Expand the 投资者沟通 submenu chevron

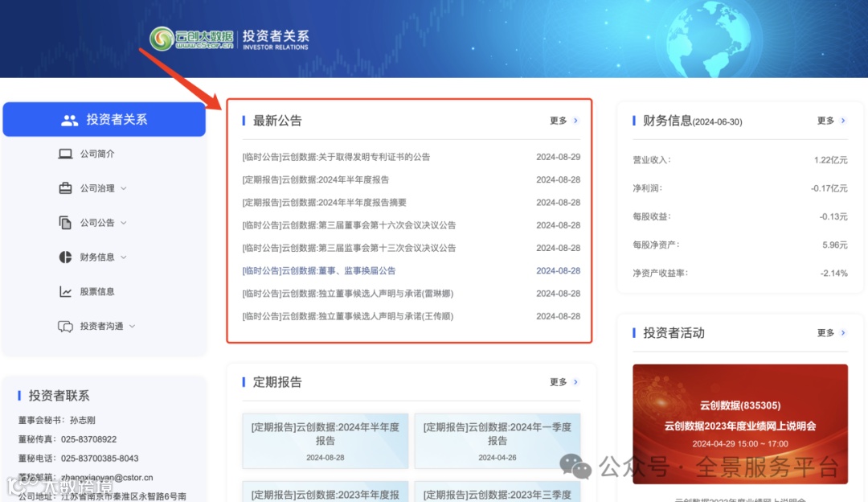click(133, 327)
